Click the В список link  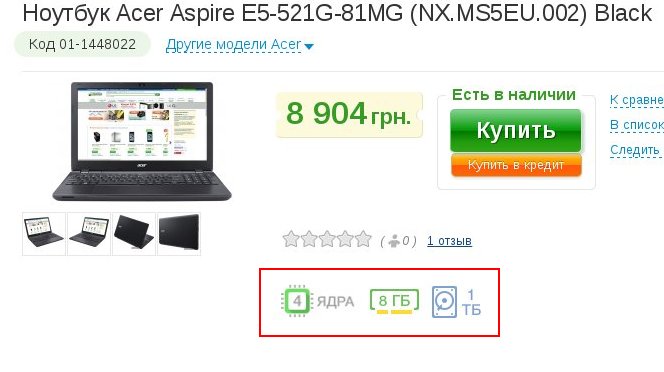point(636,125)
